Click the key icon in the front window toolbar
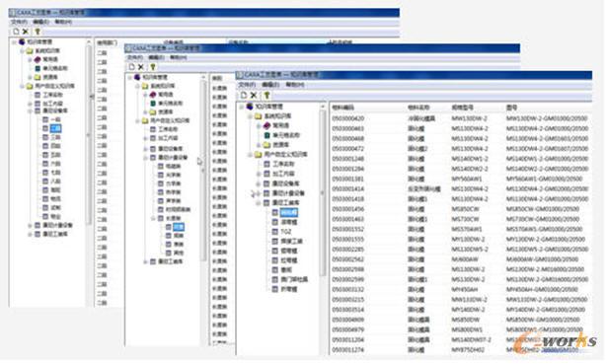This screenshot has width=607, height=364. click(266, 95)
